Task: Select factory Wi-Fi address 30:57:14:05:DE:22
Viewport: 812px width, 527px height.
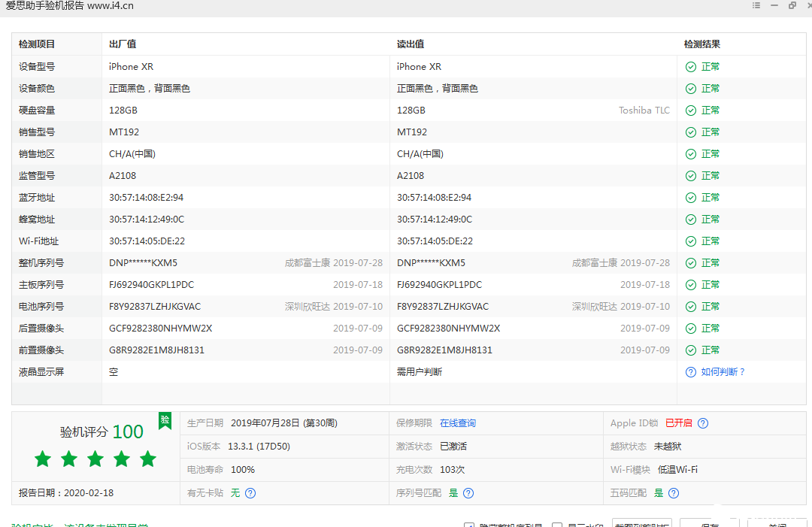Action: [x=147, y=241]
